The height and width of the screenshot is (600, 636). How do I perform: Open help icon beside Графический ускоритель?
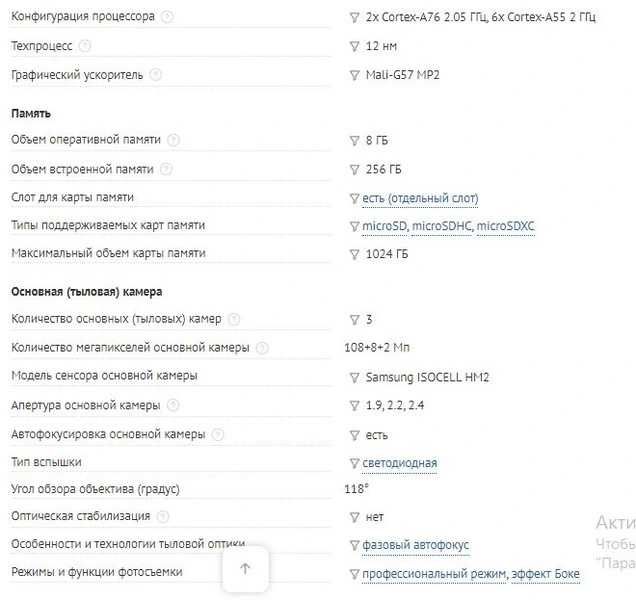tap(155, 75)
